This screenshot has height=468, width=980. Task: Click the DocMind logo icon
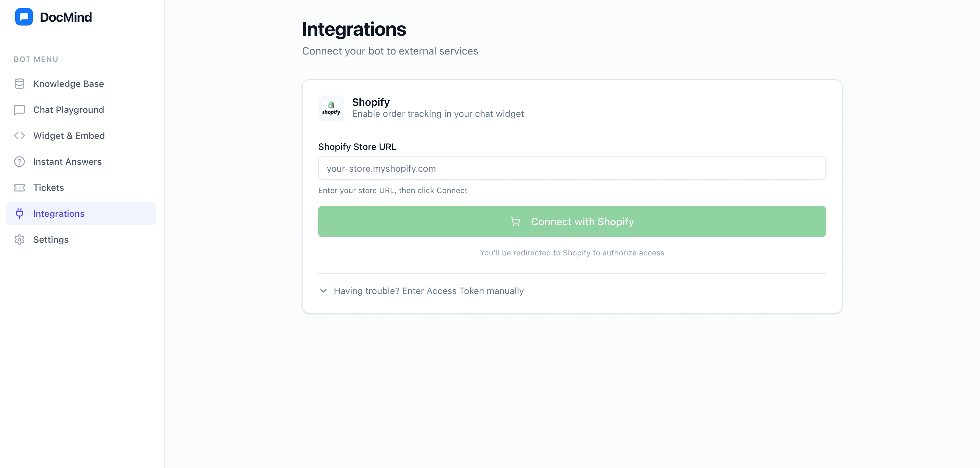[x=24, y=17]
